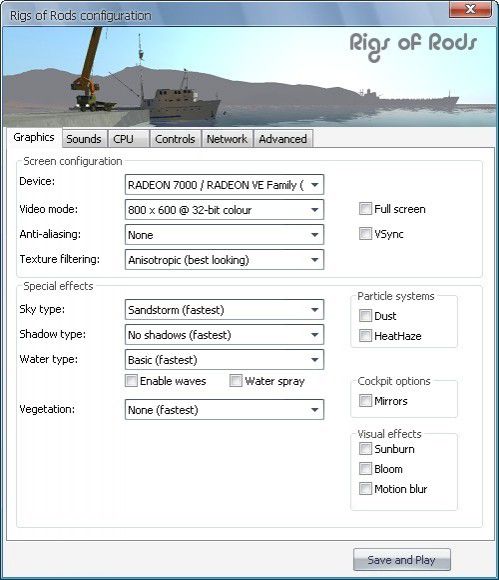Go to the Network tab
This screenshot has width=499, height=580.
[x=227, y=139]
